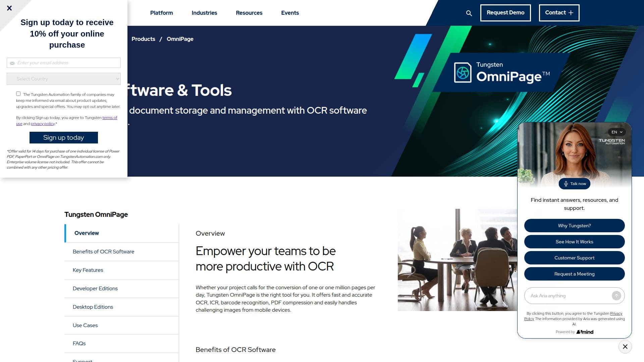The image size is (644, 362).
Task: Open the terms of use link
Action: (x=110, y=118)
